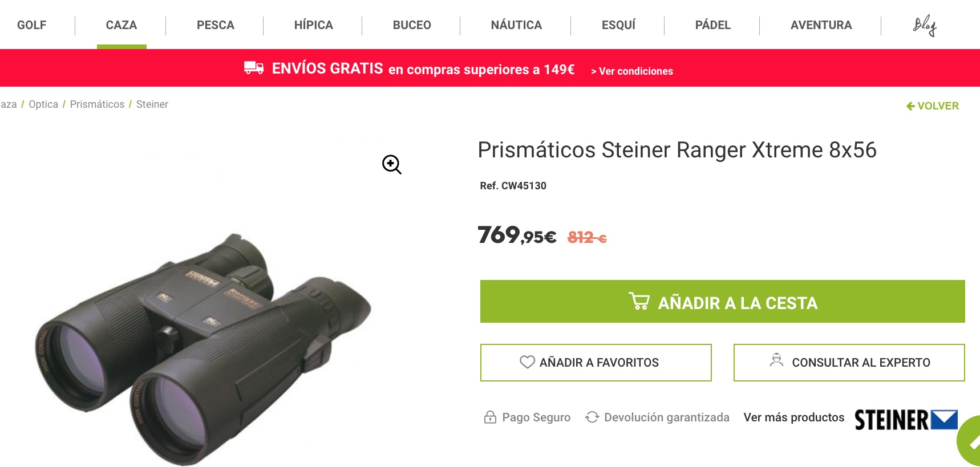This screenshot has height=467, width=980.
Task: Click the magnifier zoom icon on product image
Action: (392, 165)
